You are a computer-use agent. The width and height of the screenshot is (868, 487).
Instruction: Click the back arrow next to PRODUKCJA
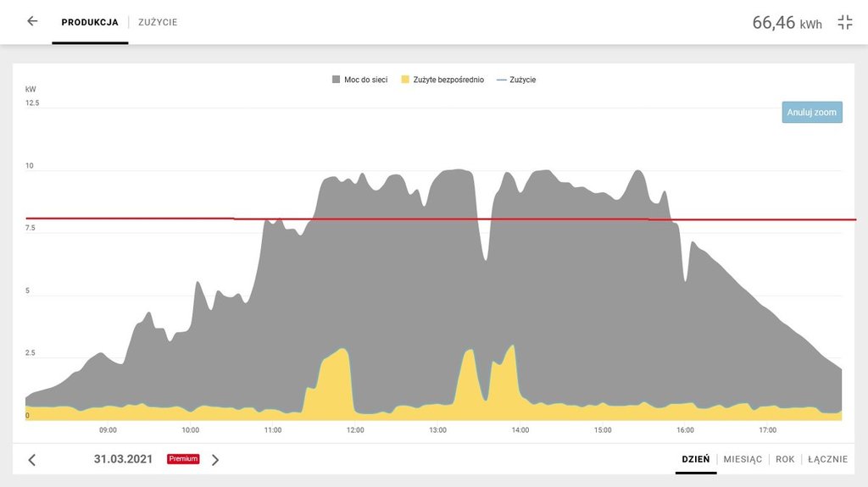[32, 21]
